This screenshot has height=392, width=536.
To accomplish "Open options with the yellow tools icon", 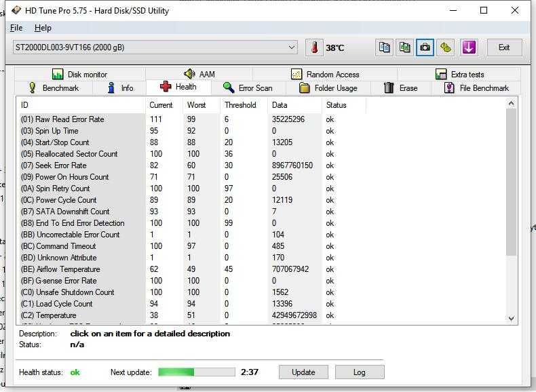I will point(445,47).
